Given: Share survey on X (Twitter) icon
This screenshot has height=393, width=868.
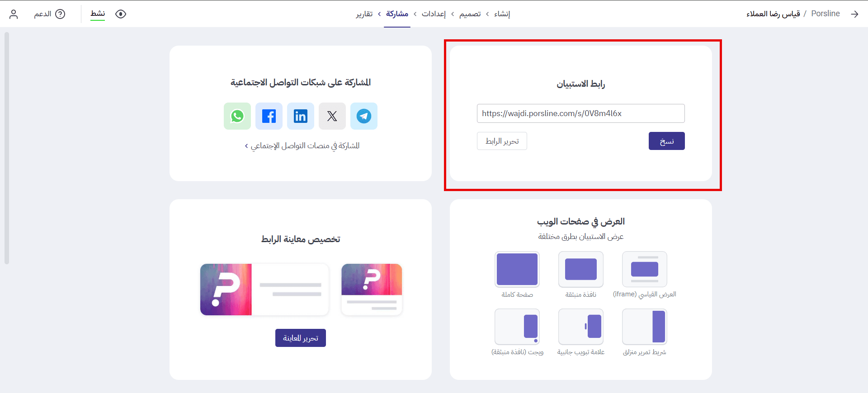Looking at the screenshot, I should pyautogui.click(x=332, y=116).
